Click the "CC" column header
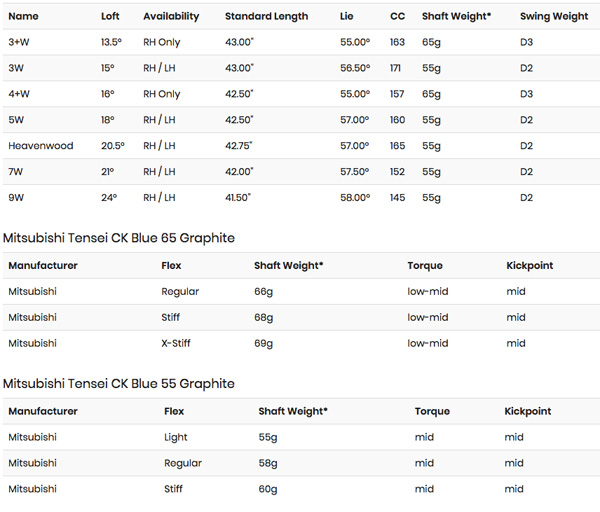600x512 pixels. pos(397,16)
